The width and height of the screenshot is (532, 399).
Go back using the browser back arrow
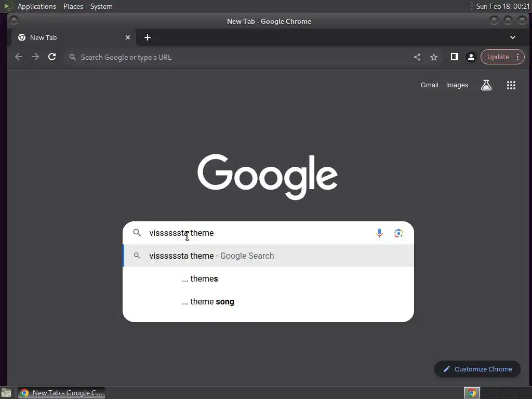click(x=19, y=57)
